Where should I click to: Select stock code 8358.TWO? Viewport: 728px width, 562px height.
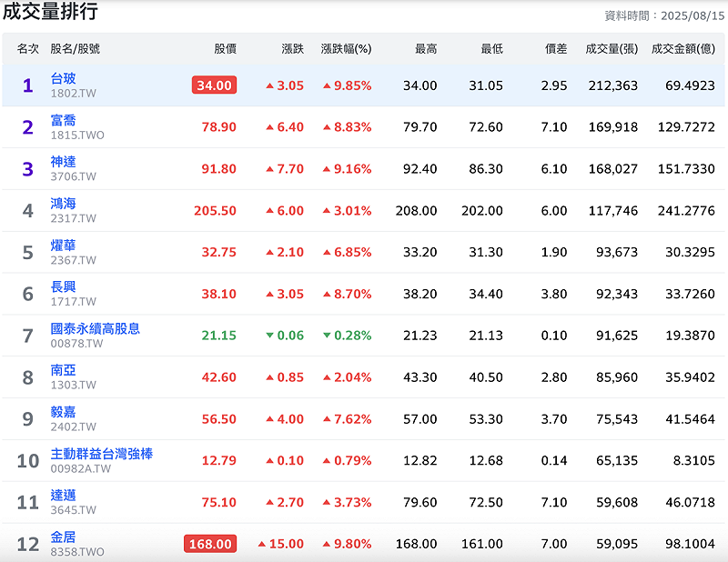pos(77,552)
